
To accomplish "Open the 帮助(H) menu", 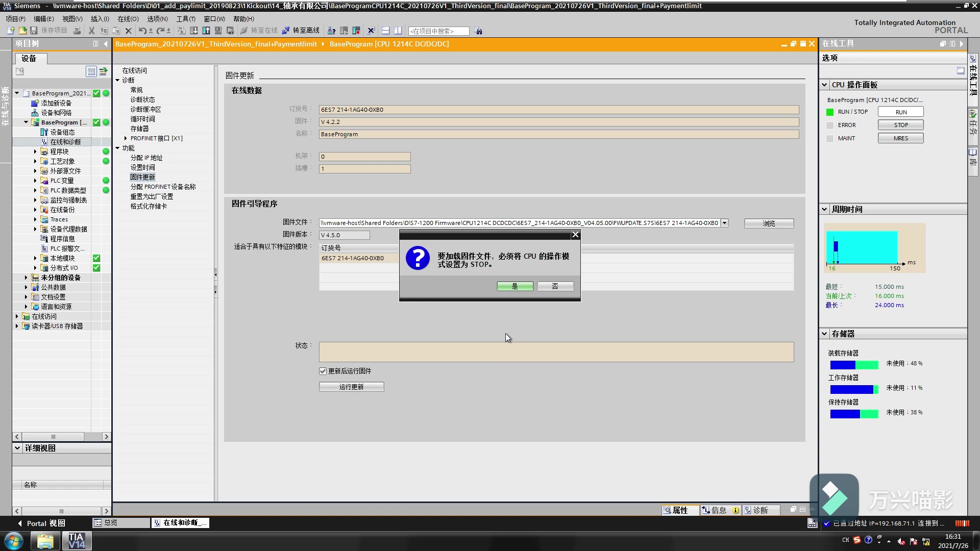I will click(243, 19).
